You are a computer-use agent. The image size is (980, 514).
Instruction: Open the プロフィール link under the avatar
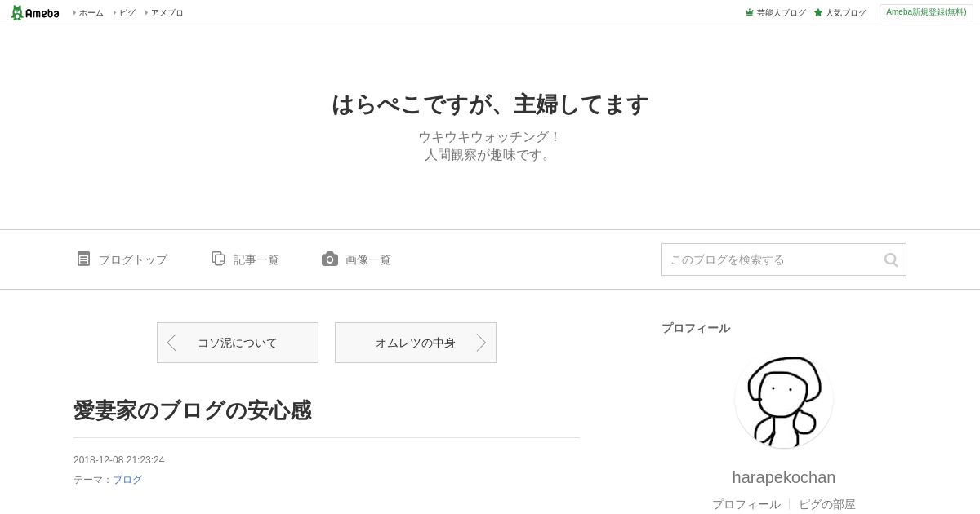click(x=746, y=504)
